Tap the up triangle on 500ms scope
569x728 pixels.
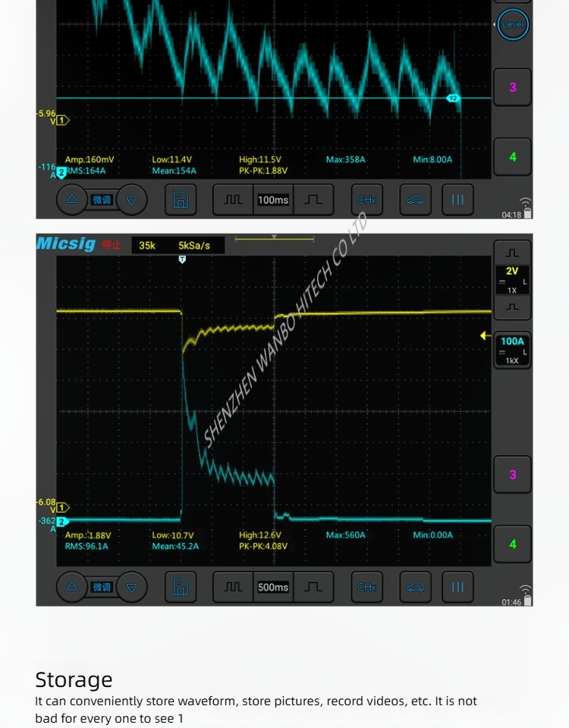[72, 587]
